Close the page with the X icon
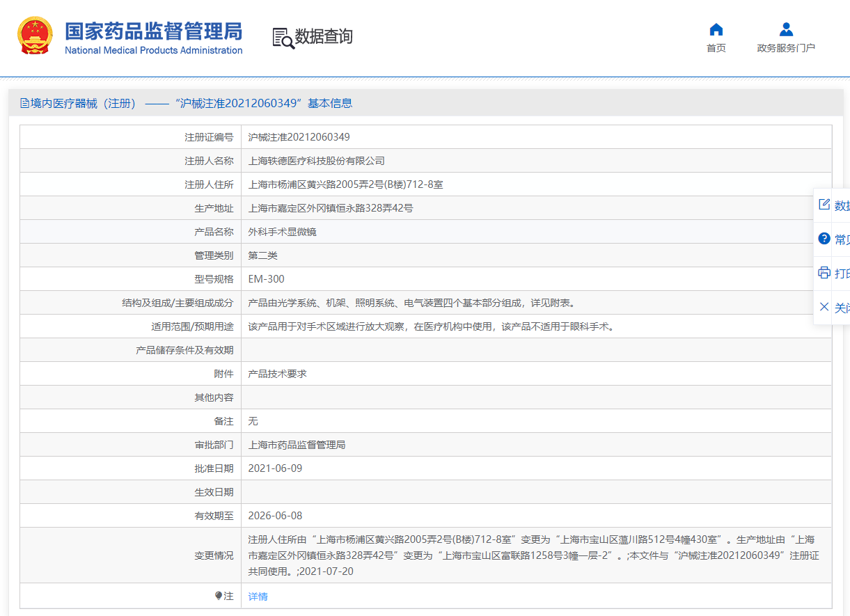Image resolution: width=850 pixels, height=616 pixels. tap(824, 307)
